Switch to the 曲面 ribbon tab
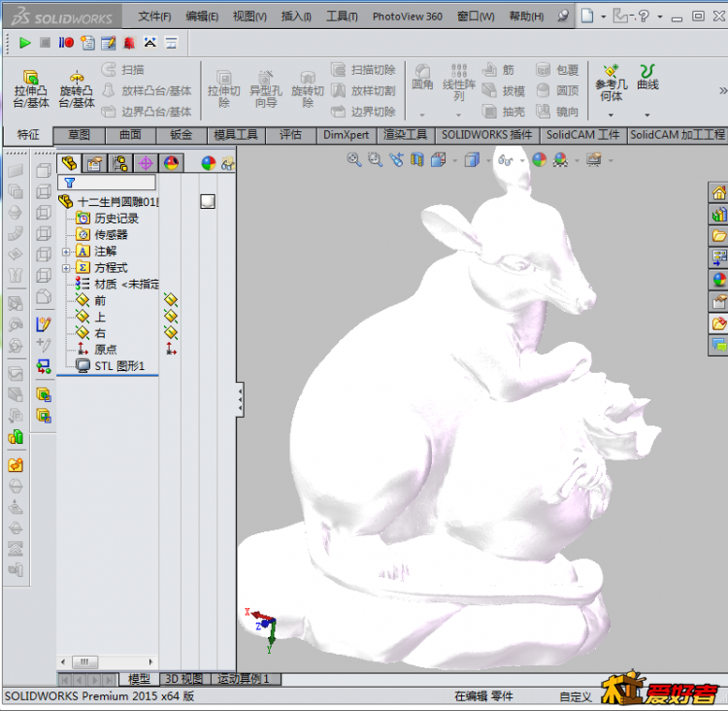Viewport: 728px width, 711px height. click(130, 135)
